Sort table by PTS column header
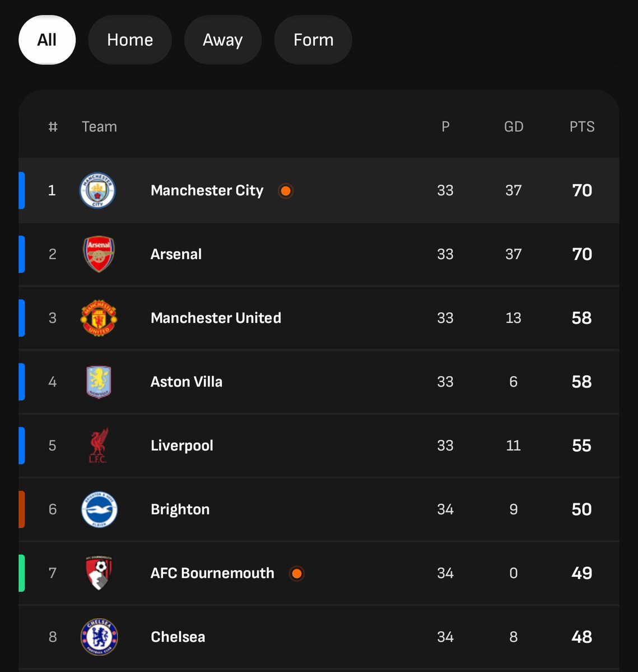The height and width of the screenshot is (672, 638). [582, 127]
